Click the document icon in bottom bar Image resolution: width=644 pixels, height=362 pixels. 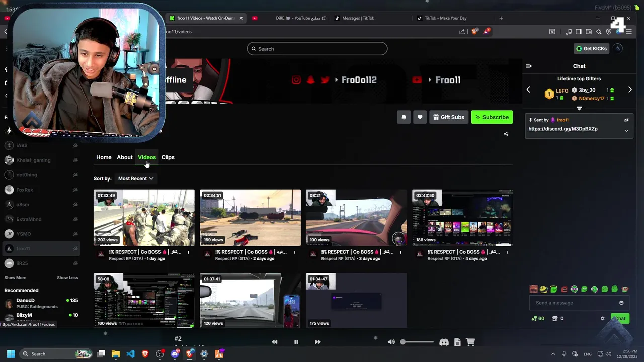tap(457, 342)
